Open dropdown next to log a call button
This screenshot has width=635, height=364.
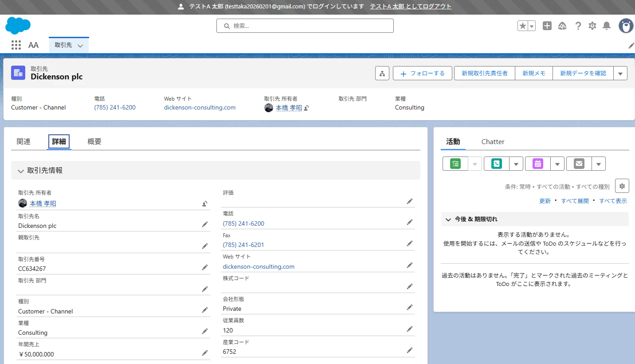point(516,164)
